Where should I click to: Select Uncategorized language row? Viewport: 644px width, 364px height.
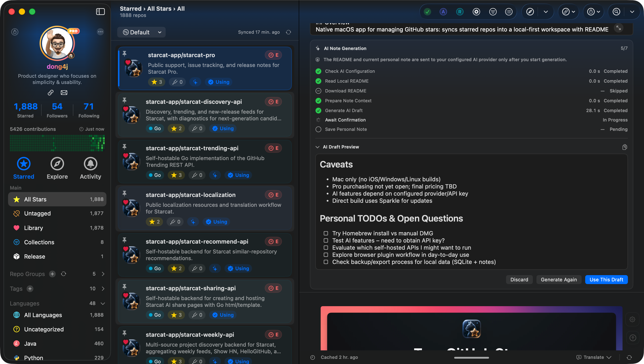[x=57, y=329]
